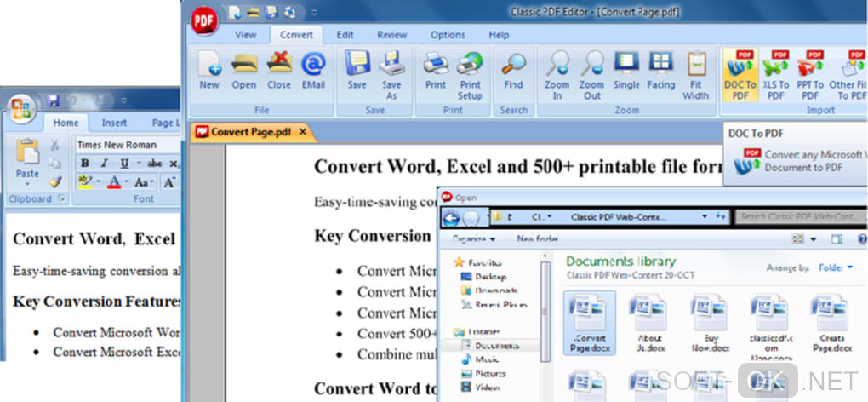Zoom In using the ribbon icon
This screenshot has width=868, height=402.
(x=557, y=75)
